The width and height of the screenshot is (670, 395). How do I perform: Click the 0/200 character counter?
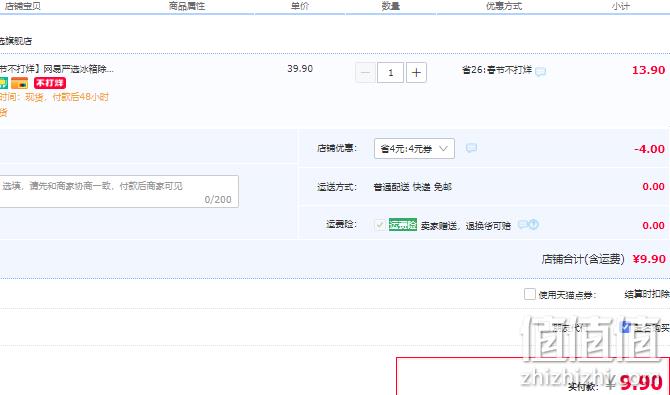(x=218, y=200)
